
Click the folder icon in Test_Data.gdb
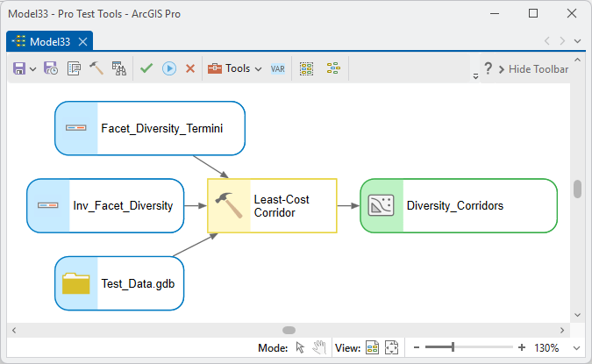click(76, 283)
